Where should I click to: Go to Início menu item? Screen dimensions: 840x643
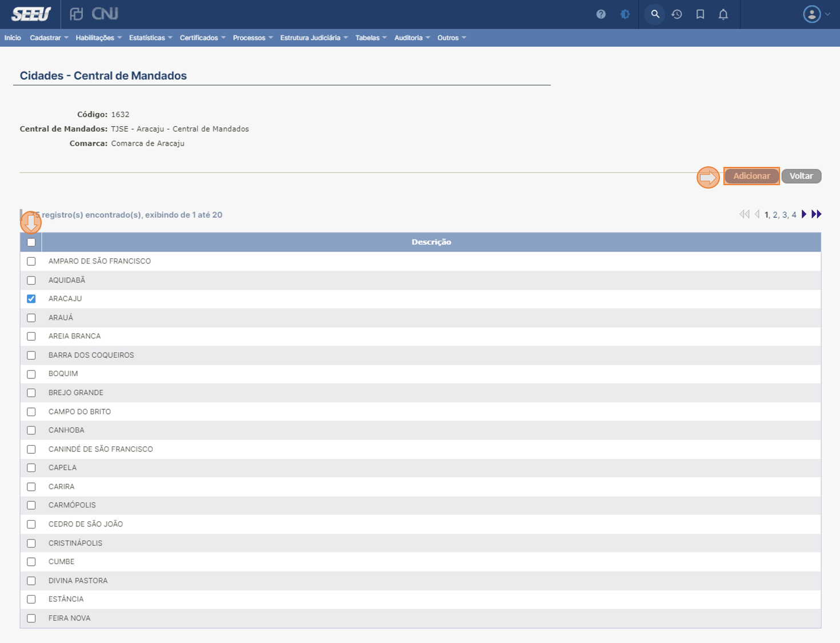[x=13, y=38]
